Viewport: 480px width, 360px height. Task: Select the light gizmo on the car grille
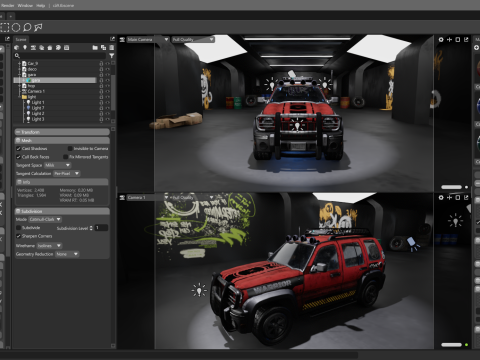click(x=297, y=125)
